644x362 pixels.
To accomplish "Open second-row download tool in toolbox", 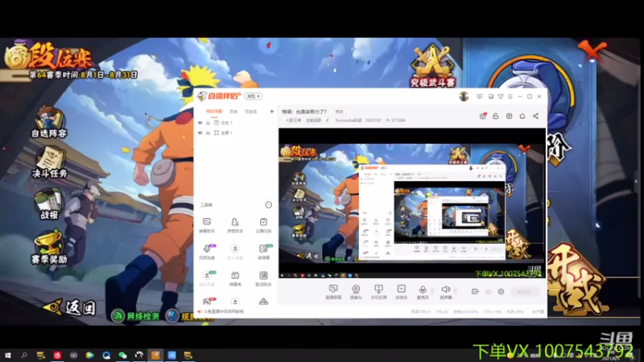I will [x=235, y=252].
